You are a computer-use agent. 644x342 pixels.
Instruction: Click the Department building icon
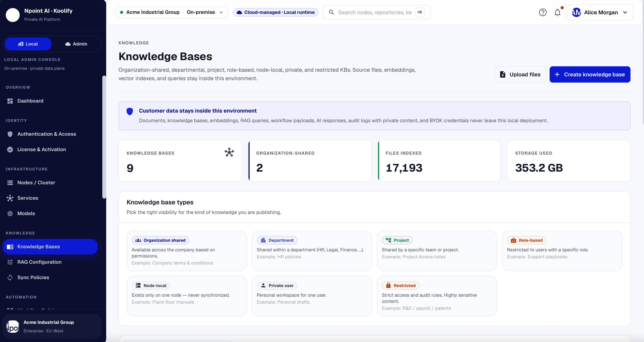coord(263,240)
